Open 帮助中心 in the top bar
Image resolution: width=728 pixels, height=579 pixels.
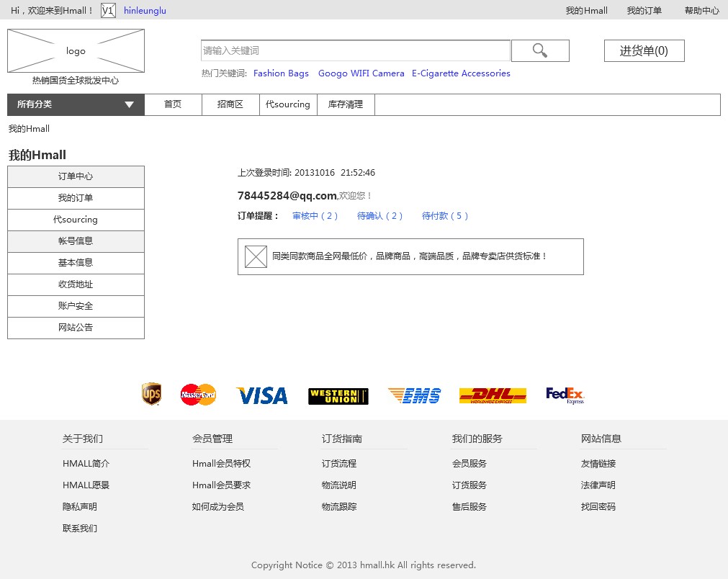click(701, 11)
